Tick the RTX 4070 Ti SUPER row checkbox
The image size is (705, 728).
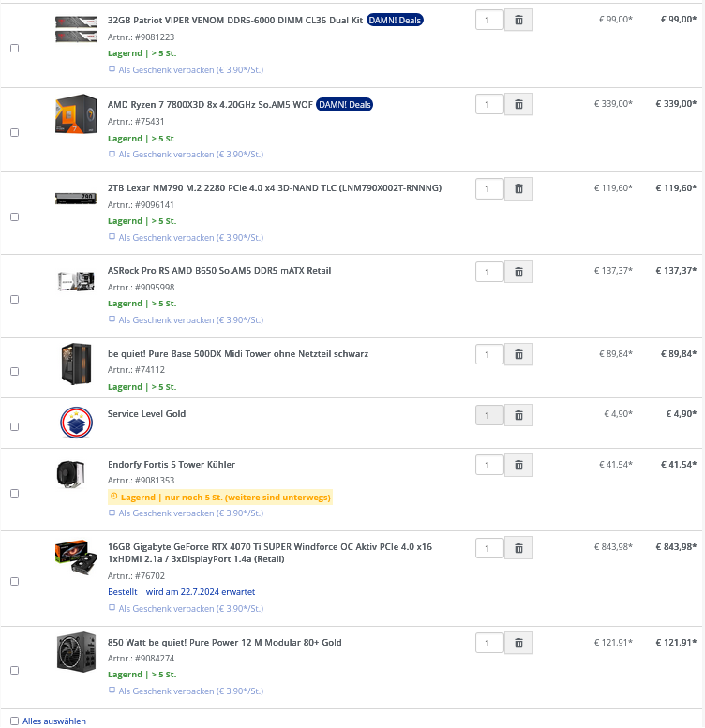14,581
